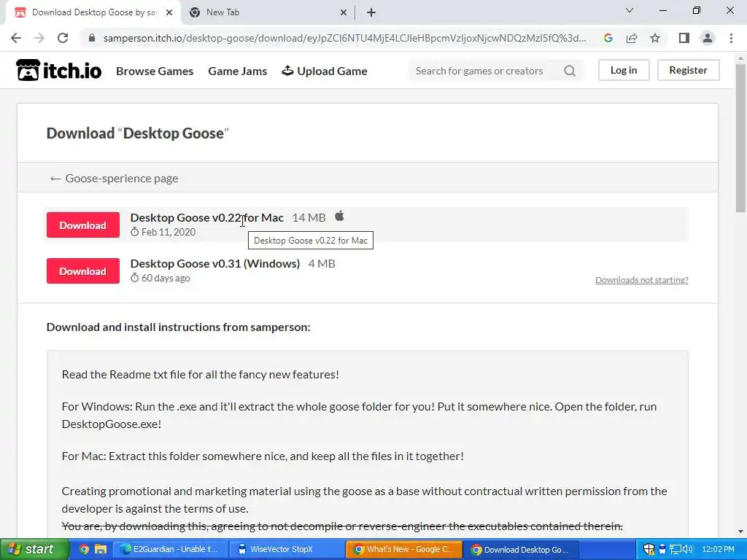This screenshot has width=747, height=560.
Task: Switch to the E2Guardian taskbar window
Action: [170, 549]
